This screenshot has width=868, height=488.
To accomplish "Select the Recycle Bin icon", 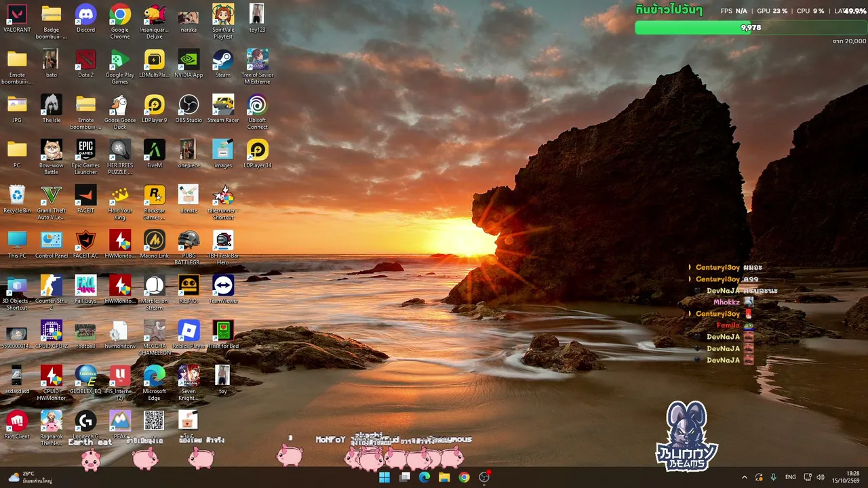I will point(17,199).
